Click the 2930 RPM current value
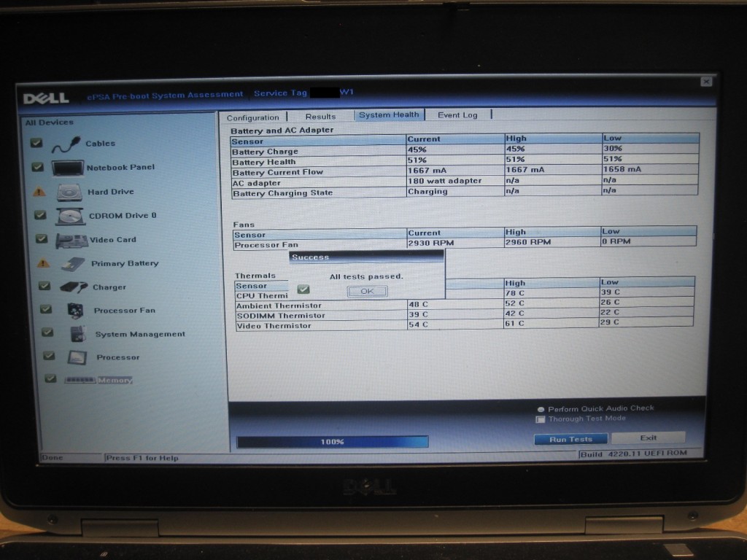This screenshot has width=747, height=560. pyautogui.click(x=430, y=244)
